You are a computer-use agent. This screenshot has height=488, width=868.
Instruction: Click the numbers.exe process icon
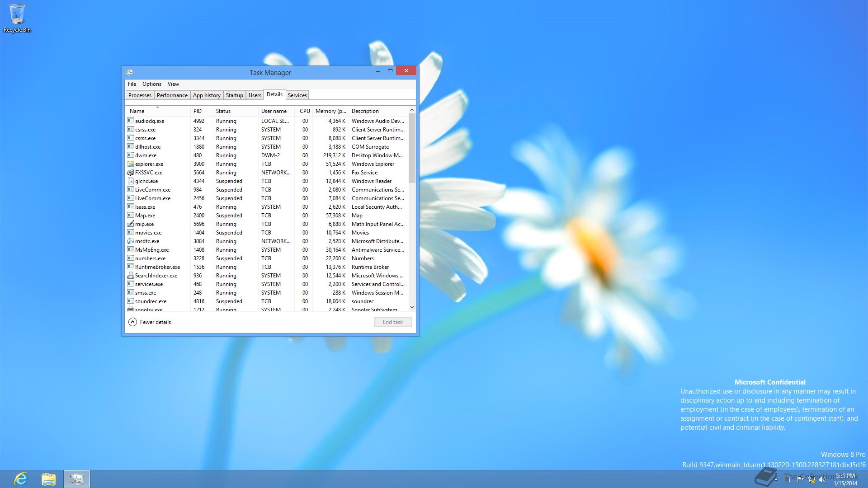coord(130,258)
